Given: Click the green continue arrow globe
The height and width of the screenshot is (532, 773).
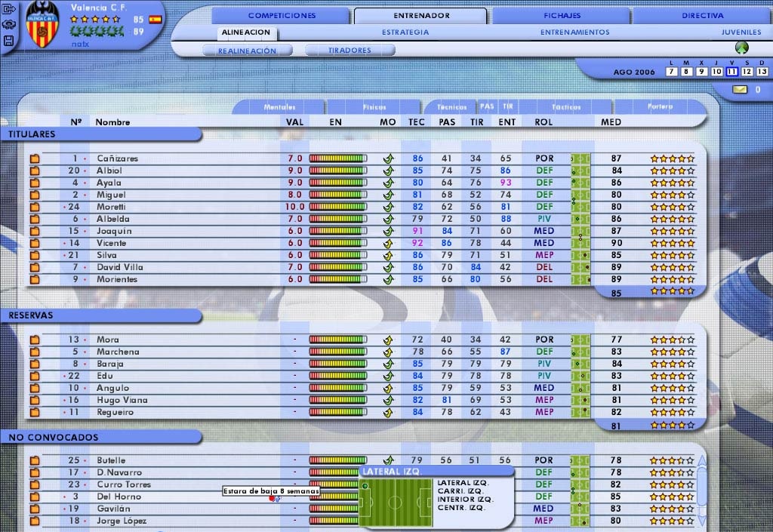Looking at the screenshot, I should (741, 48).
